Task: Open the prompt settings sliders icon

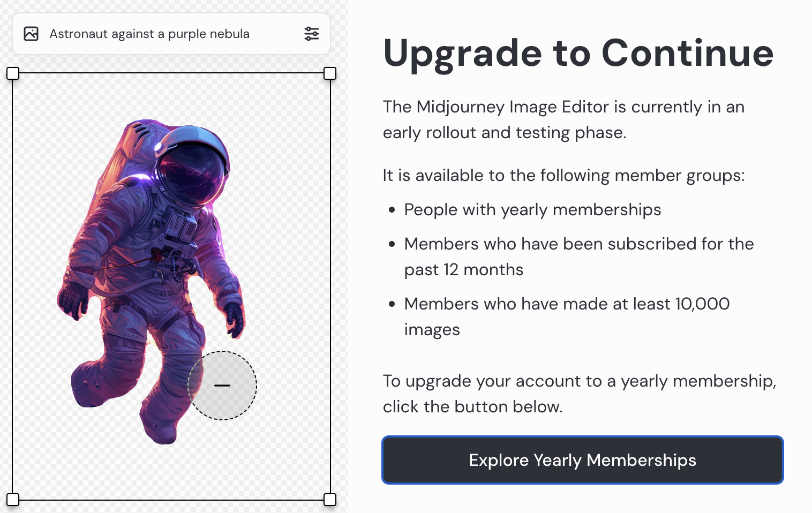Action: pyautogui.click(x=311, y=34)
